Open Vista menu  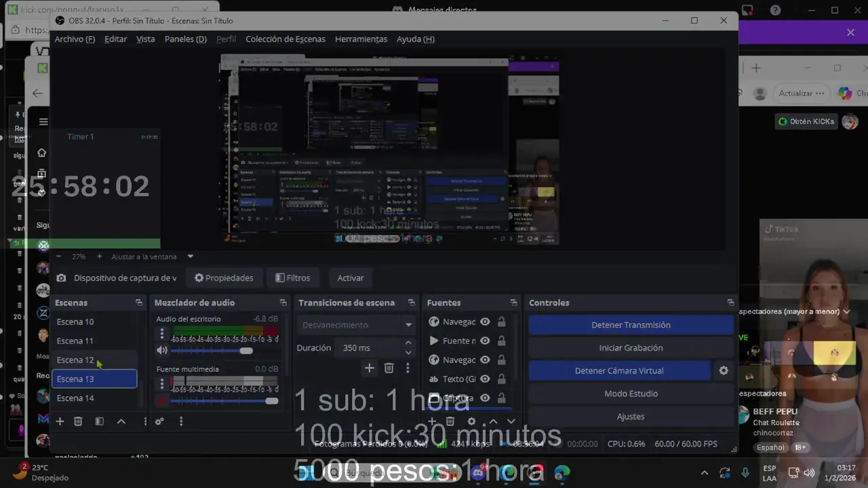point(145,39)
